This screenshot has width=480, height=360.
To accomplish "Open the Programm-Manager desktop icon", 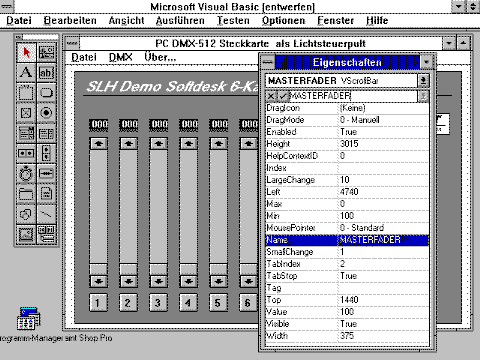I will (29, 318).
